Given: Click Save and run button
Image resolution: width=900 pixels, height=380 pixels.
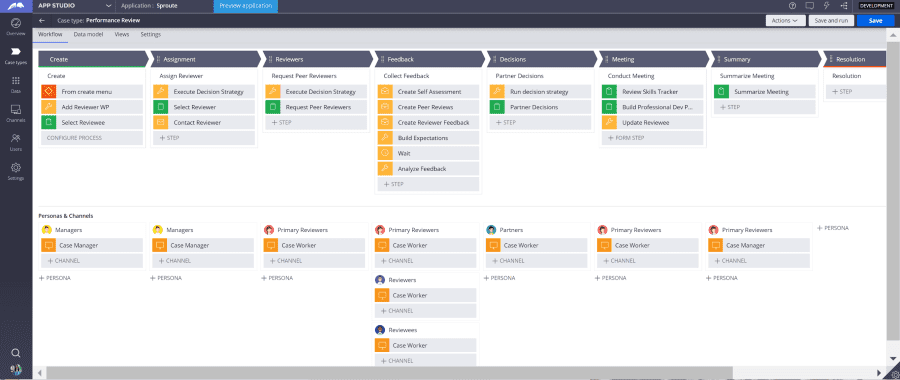Looking at the screenshot, I should click(831, 20).
